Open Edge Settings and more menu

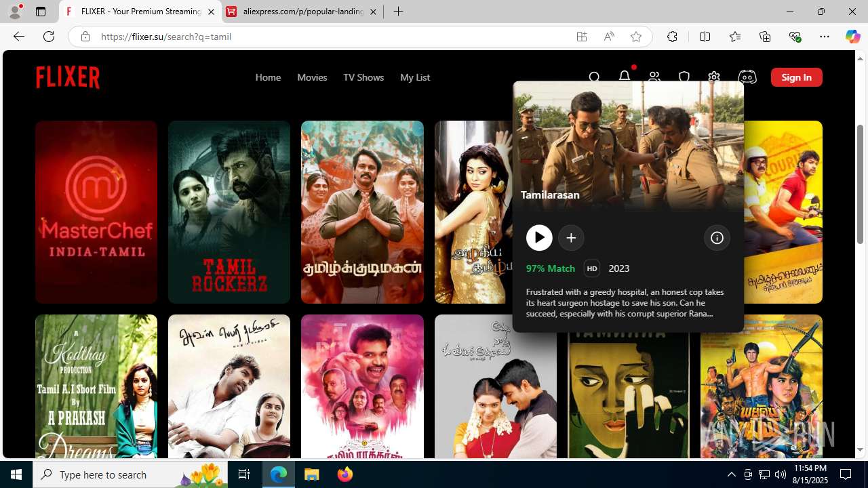click(825, 37)
